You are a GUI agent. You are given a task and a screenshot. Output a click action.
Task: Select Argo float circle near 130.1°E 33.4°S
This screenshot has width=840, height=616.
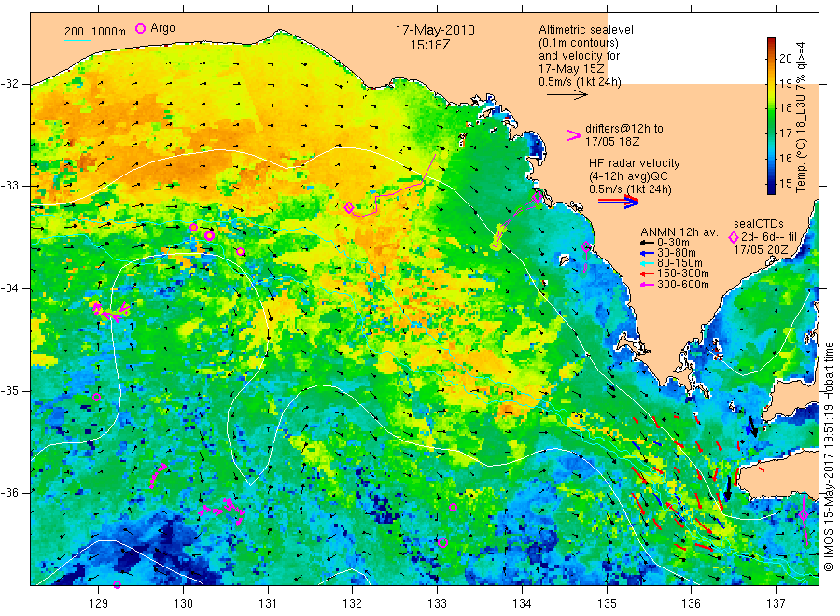[194, 228]
